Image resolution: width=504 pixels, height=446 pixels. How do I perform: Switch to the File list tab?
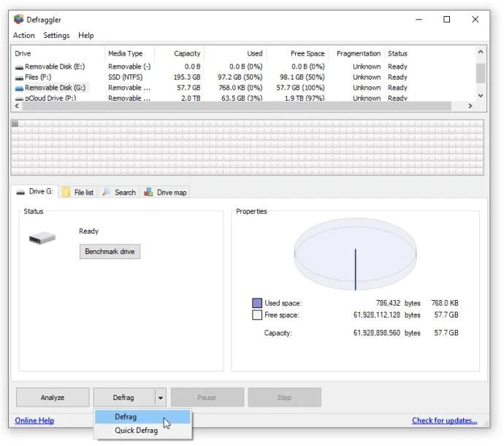click(77, 192)
